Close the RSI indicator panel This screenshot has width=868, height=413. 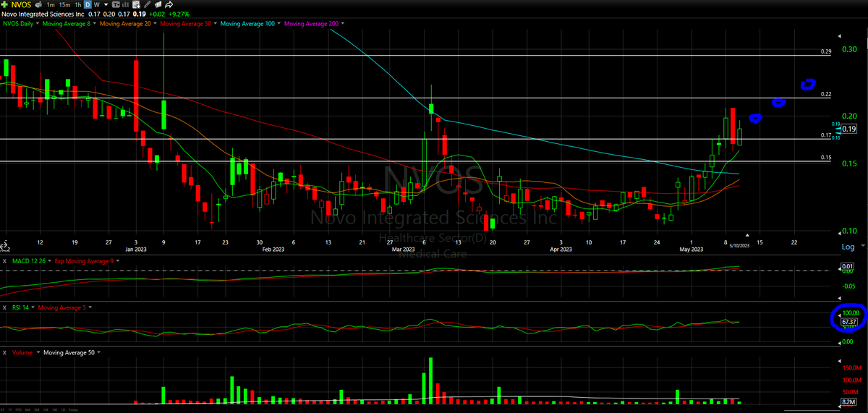tap(4, 307)
